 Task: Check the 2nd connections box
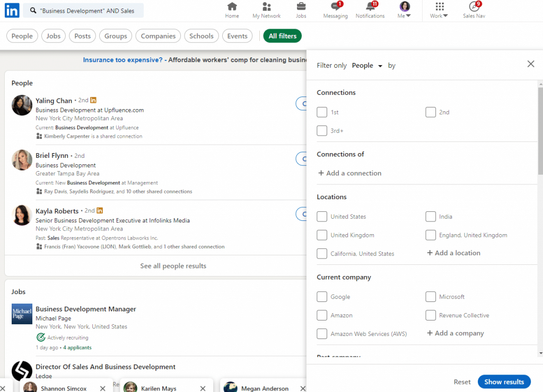coord(431,112)
